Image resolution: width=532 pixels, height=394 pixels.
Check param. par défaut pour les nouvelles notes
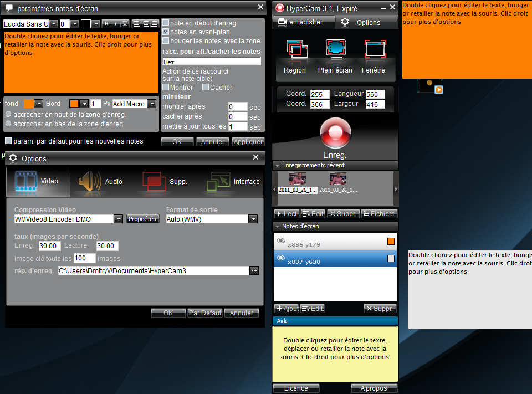(8, 141)
